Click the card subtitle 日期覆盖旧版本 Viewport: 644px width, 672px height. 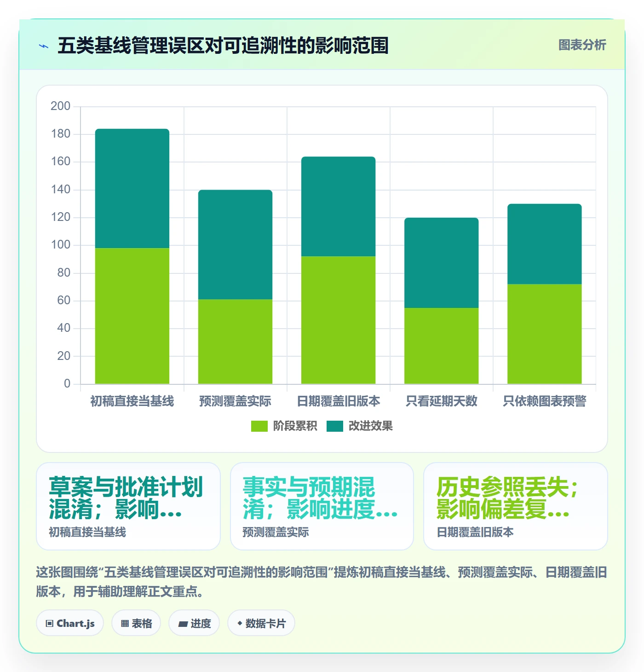[475, 533]
